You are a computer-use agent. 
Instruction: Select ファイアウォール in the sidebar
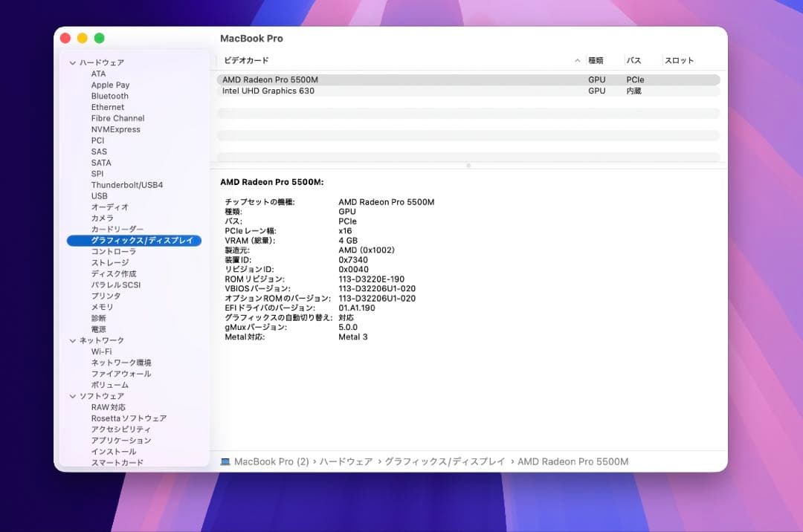click(121, 374)
